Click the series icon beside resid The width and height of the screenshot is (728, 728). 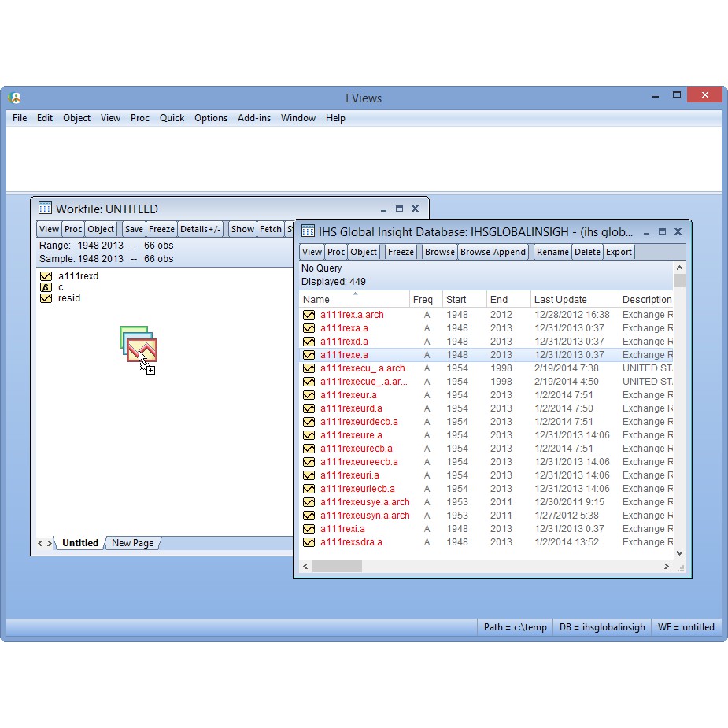(46, 298)
